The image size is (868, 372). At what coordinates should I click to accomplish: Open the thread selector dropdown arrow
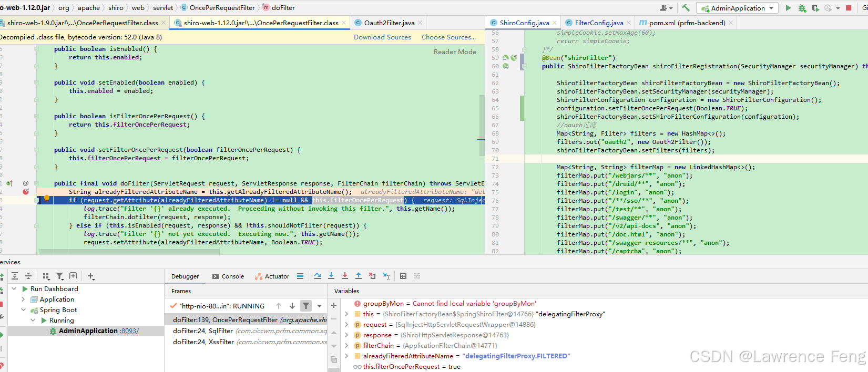319,306
